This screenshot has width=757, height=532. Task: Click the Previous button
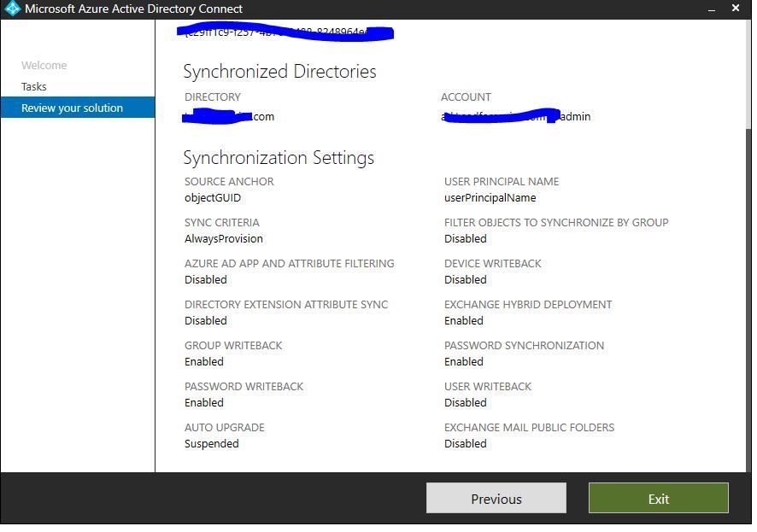(496, 498)
